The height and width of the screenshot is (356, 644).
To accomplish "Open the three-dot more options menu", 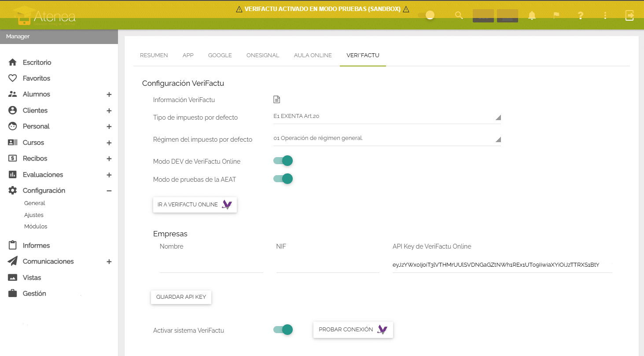I will pyautogui.click(x=605, y=16).
